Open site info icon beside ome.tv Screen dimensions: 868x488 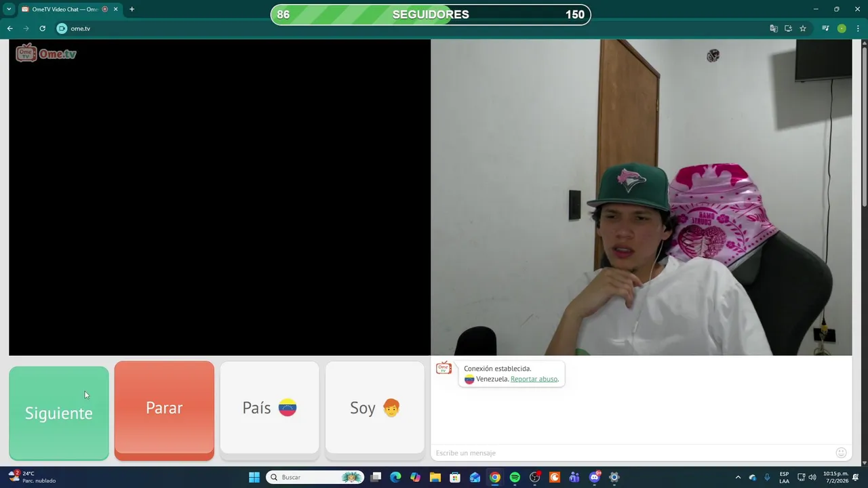[x=62, y=28]
